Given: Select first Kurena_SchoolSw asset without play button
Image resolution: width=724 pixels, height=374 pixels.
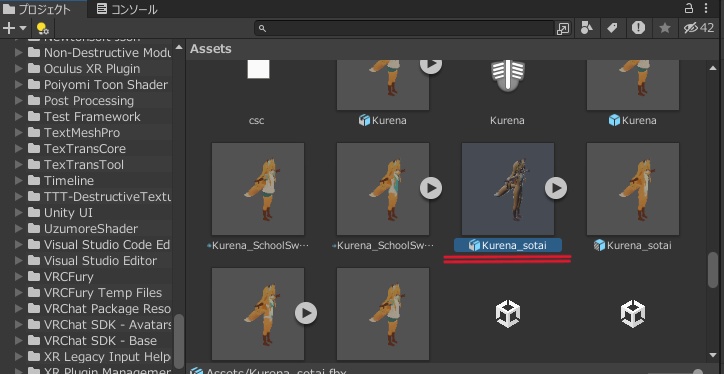Looking at the screenshot, I should point(258,188).
